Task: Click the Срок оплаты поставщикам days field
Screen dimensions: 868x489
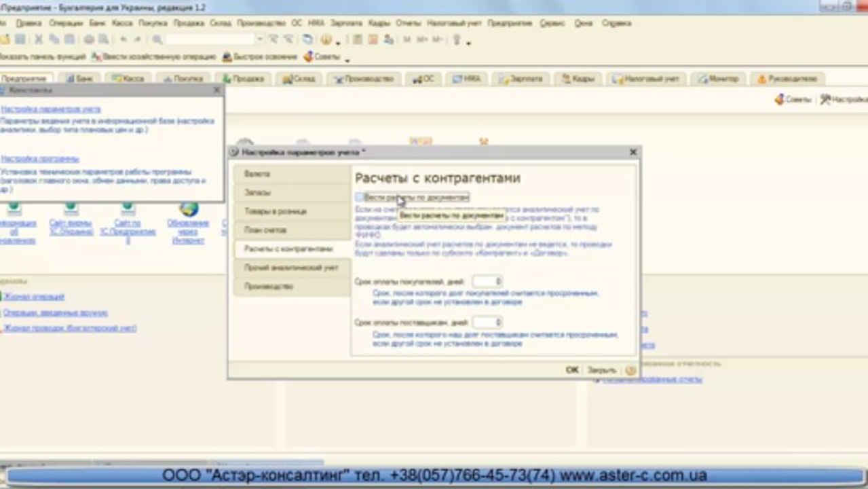Action: tap(487, 322)
